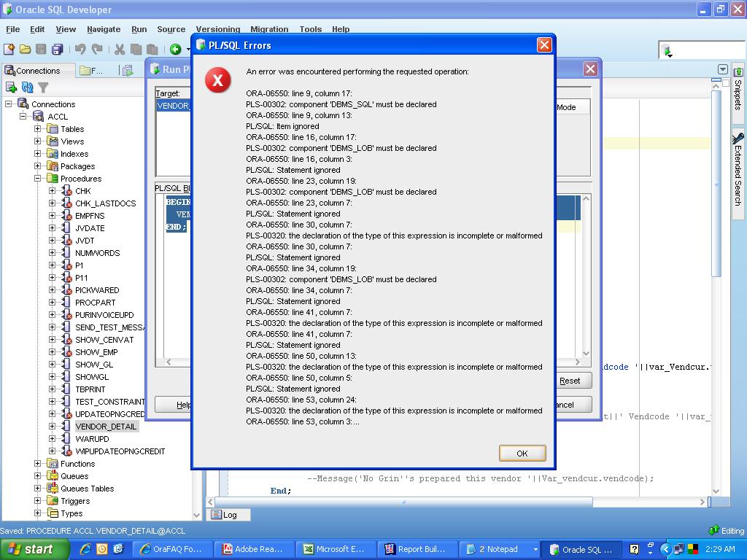Image resolution: width=747 pixels, height=560 pixels.
Task: Click the Redo toolbar icon
Action: click(x=97, y=49)
